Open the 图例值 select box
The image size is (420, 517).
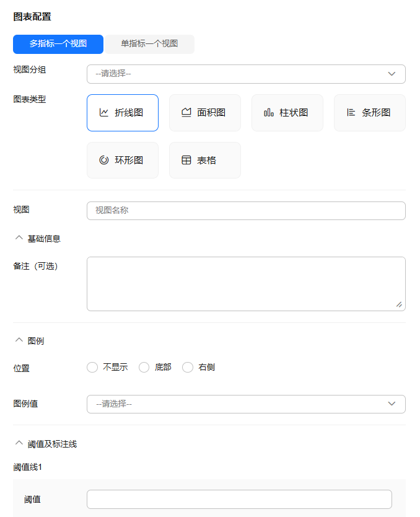pos(235,404)
